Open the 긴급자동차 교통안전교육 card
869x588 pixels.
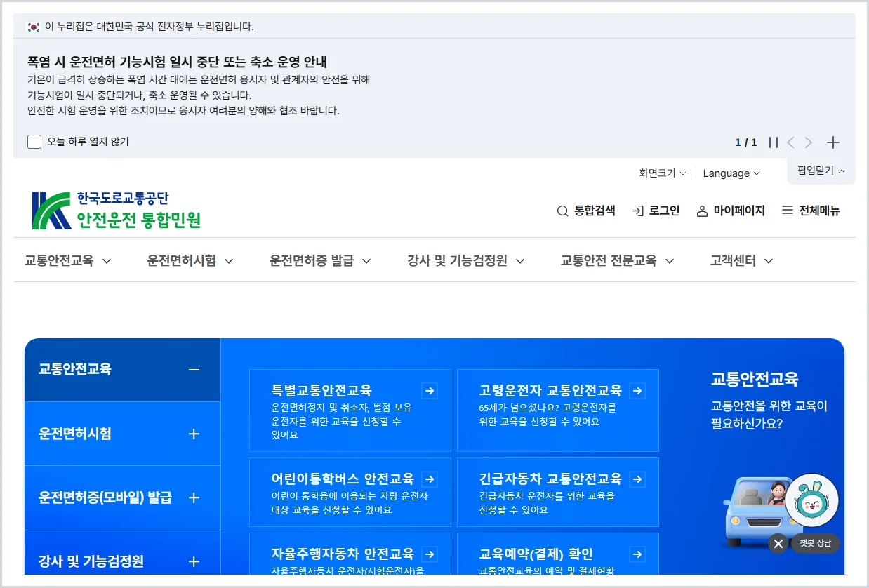pos(558,493)
